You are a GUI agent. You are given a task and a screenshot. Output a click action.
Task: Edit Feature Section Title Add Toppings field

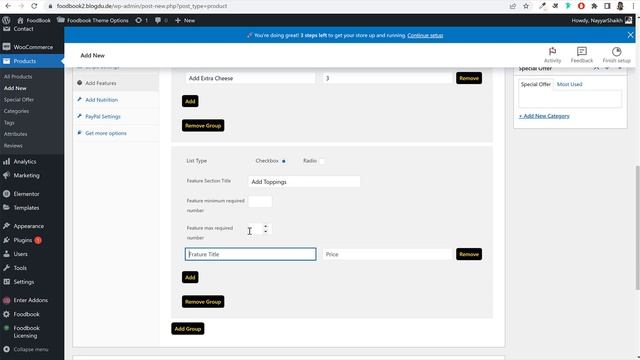(304, 182)
